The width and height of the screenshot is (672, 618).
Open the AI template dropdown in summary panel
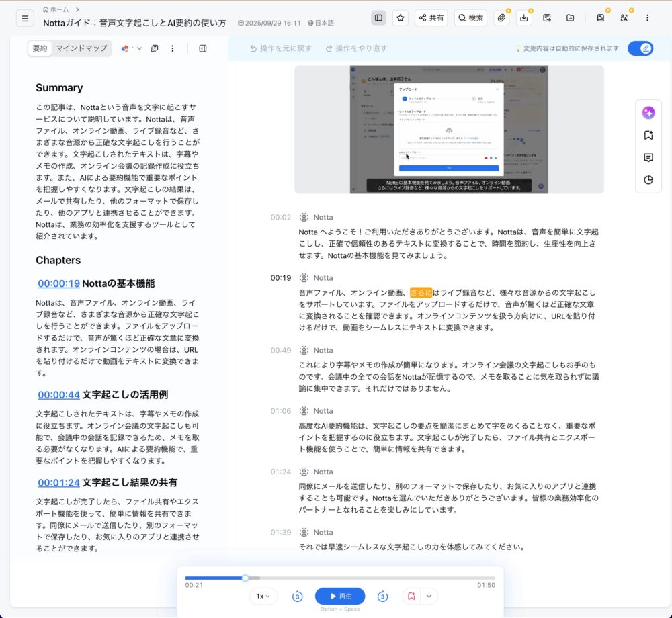coord(131,48)
